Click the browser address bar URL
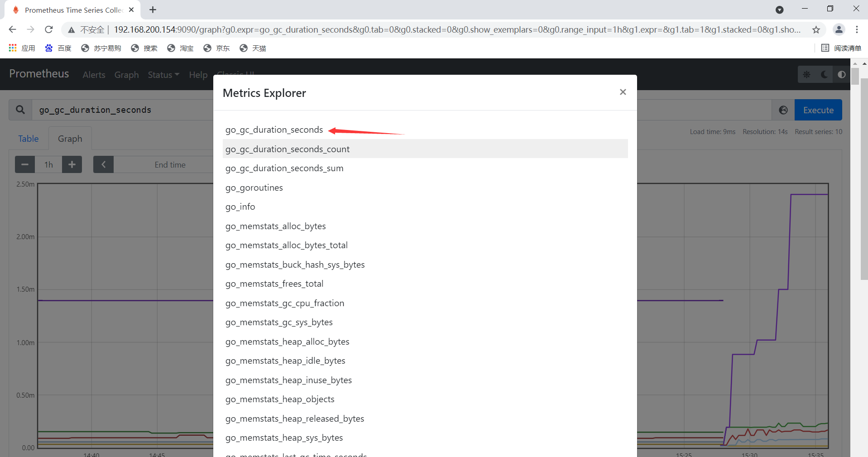868x457 pixels. point(456,29)
